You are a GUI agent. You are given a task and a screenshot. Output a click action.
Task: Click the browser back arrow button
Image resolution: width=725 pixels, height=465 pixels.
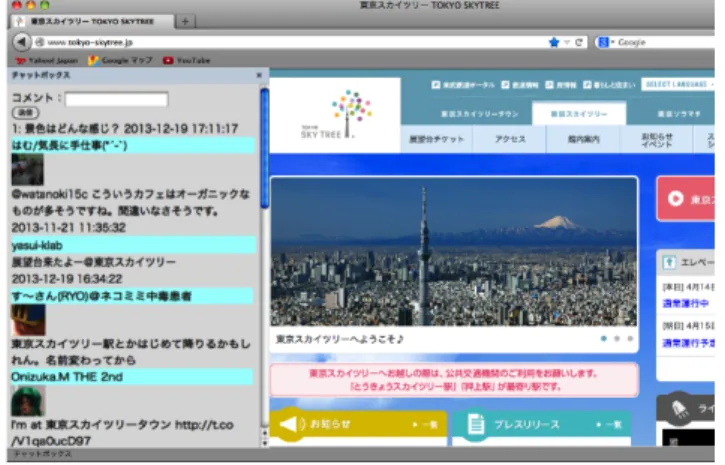[21, 42]
